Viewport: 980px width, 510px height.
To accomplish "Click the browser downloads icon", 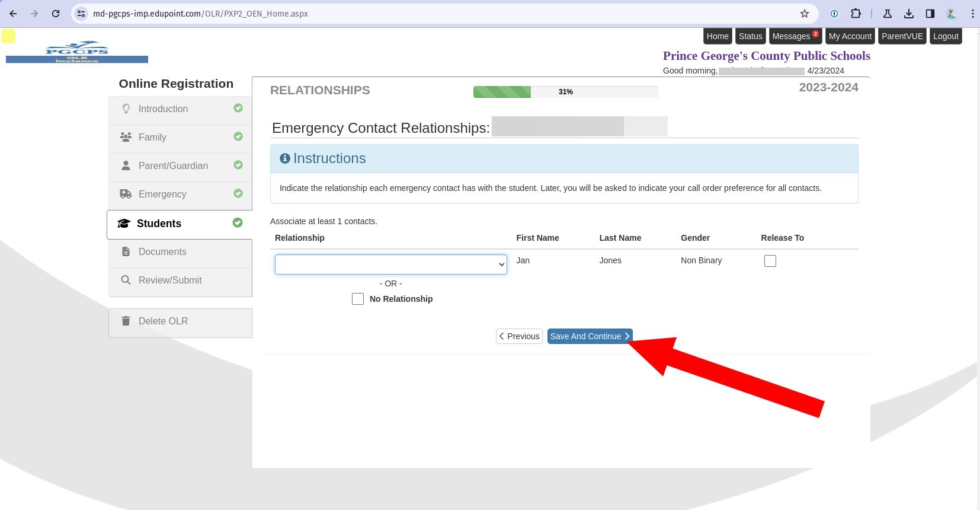I will click(908, 14).
